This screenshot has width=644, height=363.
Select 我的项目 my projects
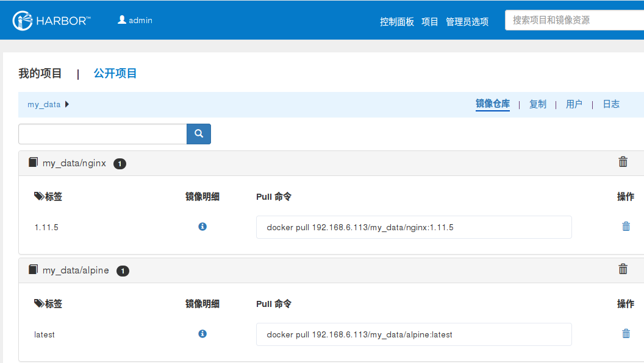click(x=40, y=74)
